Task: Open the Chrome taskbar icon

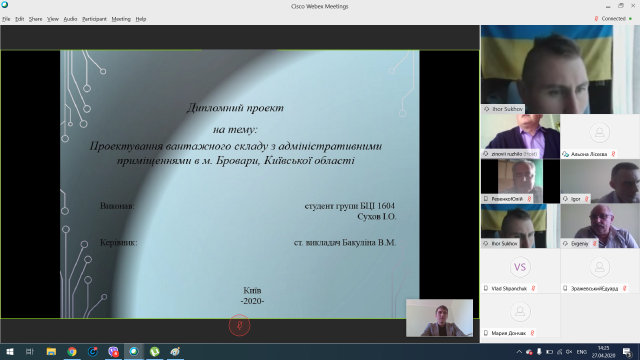Action: [x=72, y=351]
